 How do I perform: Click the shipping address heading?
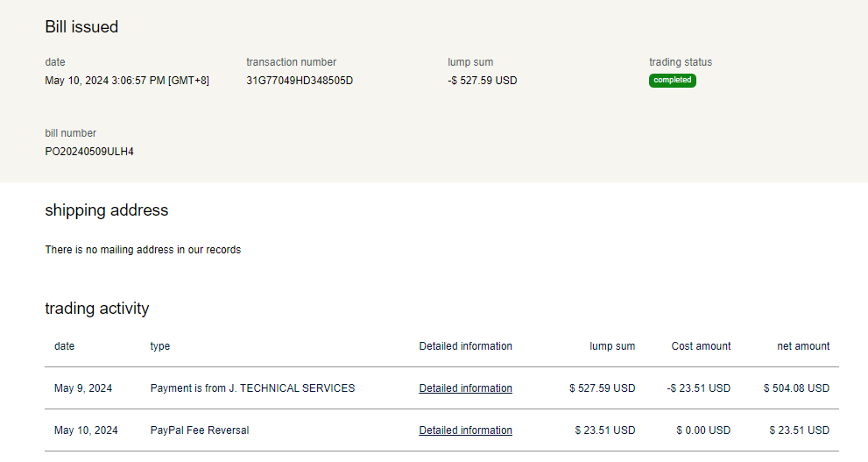click(x=106, y=210)
